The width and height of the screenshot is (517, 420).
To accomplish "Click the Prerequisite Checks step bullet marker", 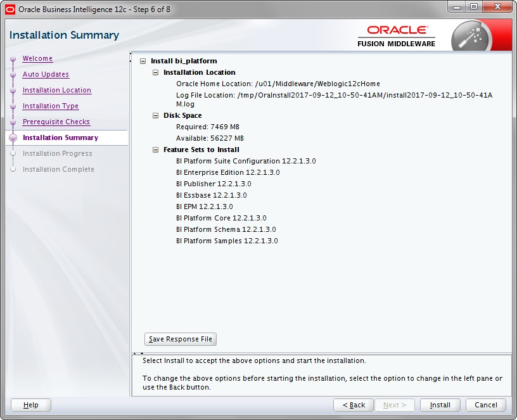I will tap(13, 122).
